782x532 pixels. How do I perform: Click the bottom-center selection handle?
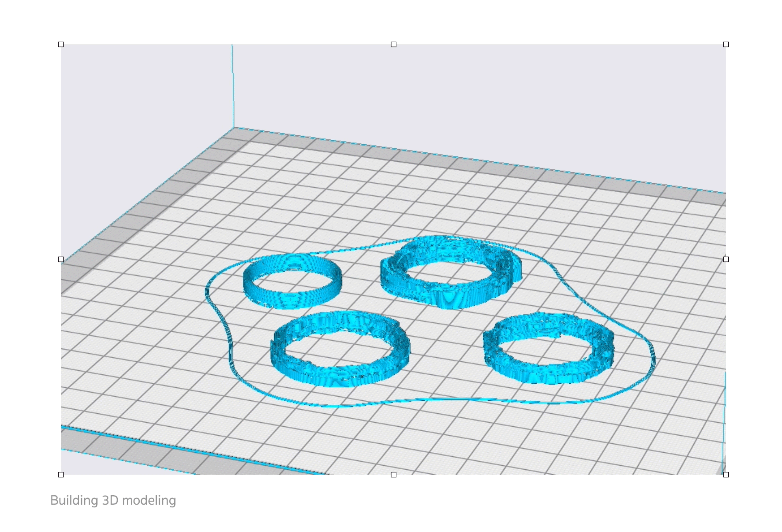(394, 475)
